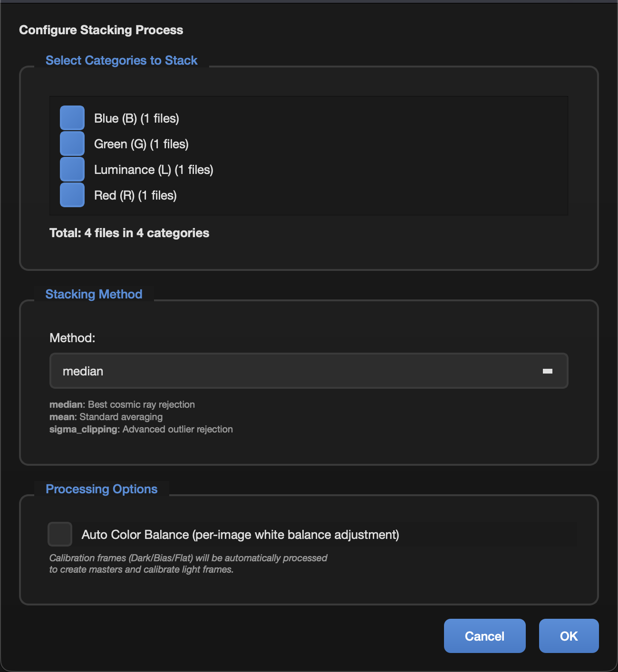Click the sigma_clipping description text
The height and width of the screenshot is (672, 618).
tap(141, 429)
